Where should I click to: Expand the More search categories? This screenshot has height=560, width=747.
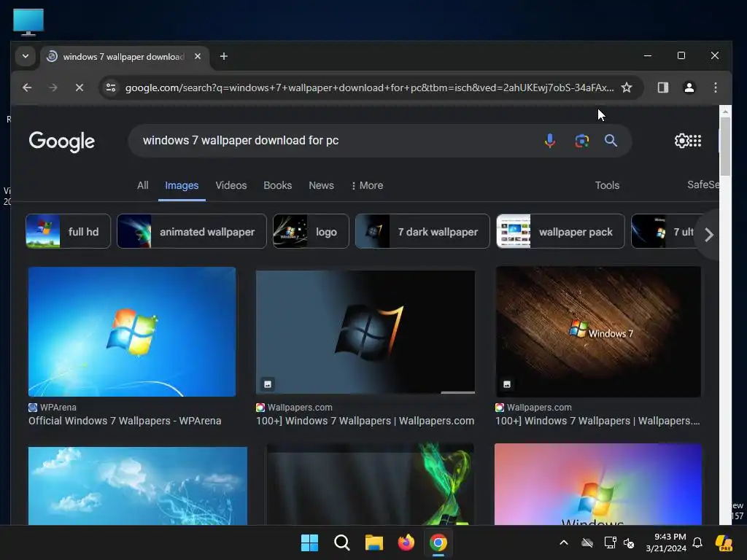click(x=367, y=185)
